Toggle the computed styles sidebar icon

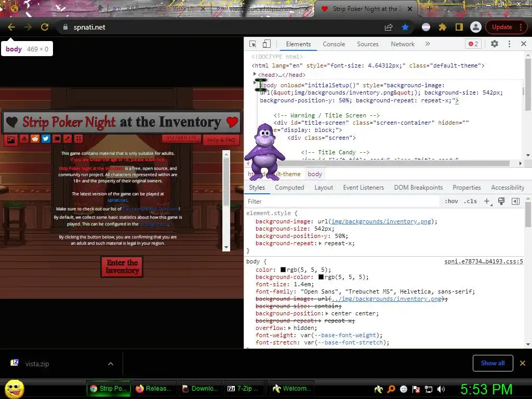pyautogui.click(x=515, y=201)
